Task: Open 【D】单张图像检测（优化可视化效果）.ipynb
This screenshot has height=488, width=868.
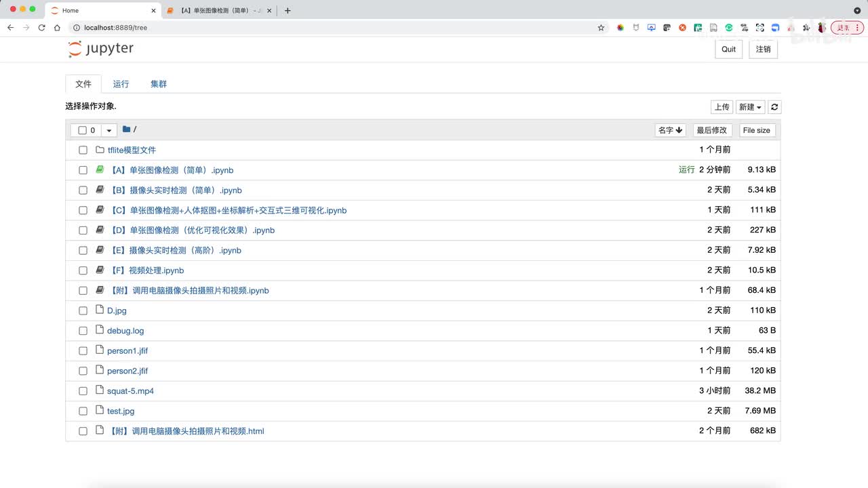Action: click(192, 230)
